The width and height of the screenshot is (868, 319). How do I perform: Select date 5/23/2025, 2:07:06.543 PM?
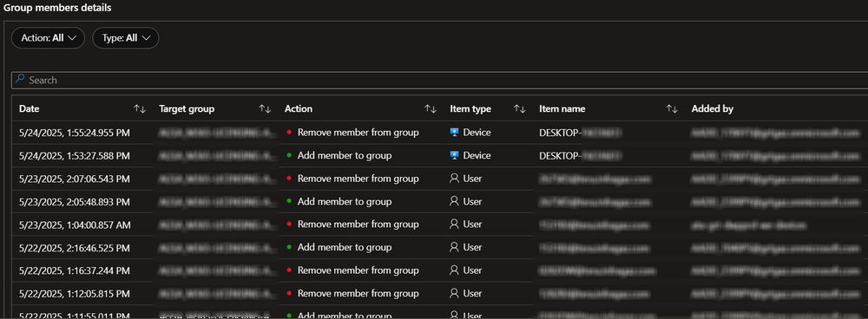pyautogui.click(x=75, y=179)
